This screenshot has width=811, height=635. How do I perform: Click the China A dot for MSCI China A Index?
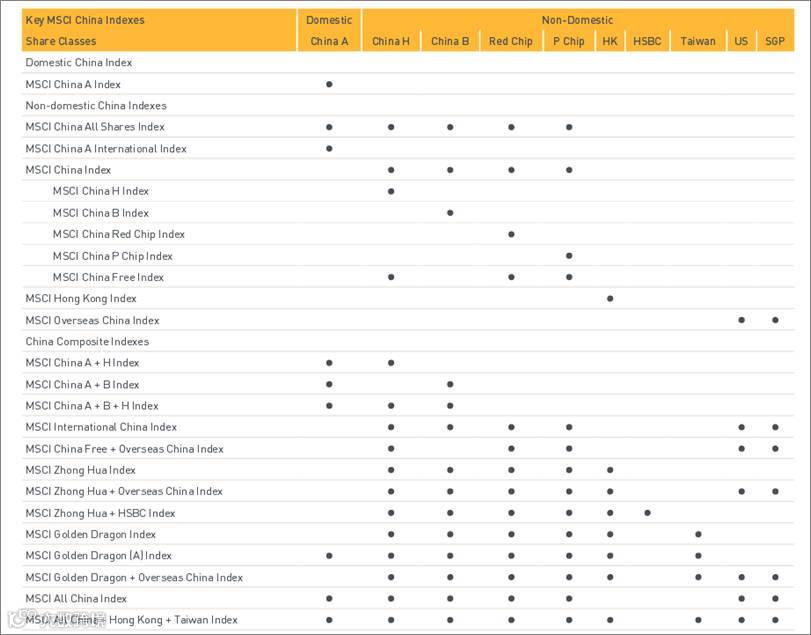329,84
